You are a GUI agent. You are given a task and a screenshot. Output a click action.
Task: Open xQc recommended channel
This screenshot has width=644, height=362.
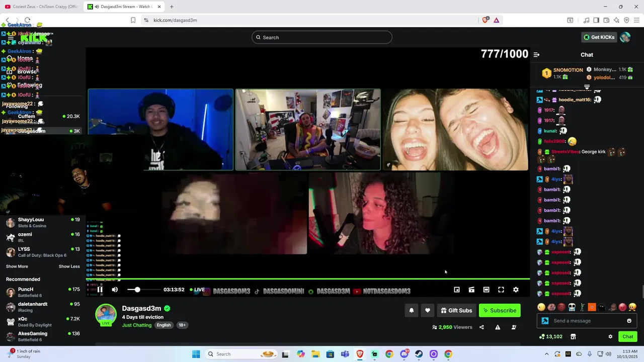point(43,322)
